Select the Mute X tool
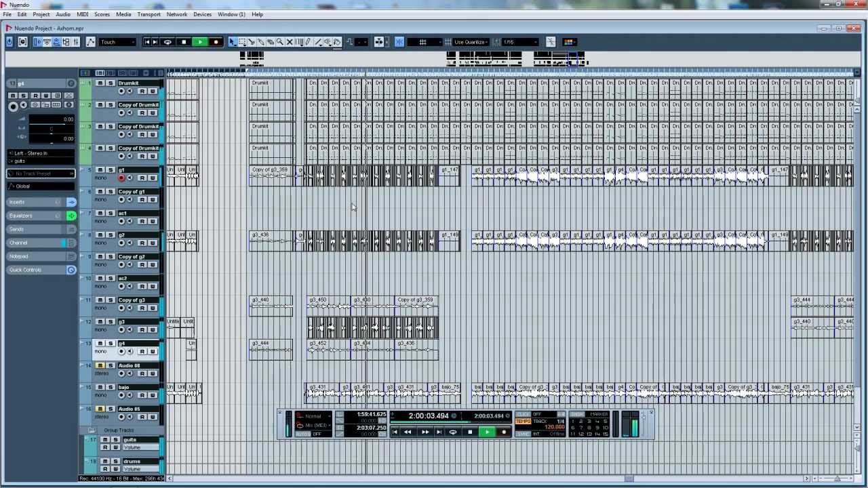The image size is (868, 488). click(290, 42)
